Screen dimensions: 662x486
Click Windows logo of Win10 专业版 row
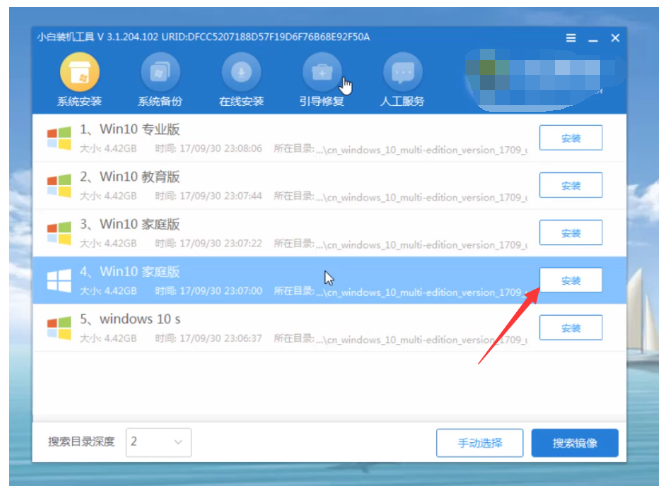coord(59,138)
